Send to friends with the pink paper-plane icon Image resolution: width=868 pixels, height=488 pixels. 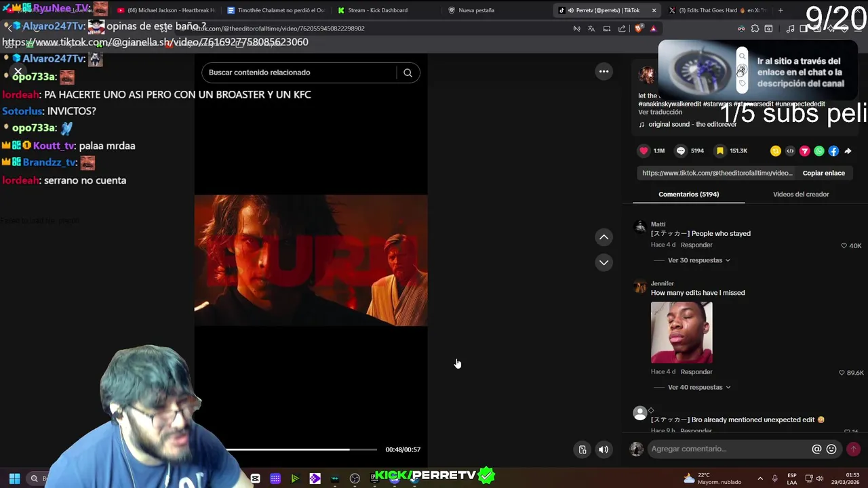tap(805, 151)
